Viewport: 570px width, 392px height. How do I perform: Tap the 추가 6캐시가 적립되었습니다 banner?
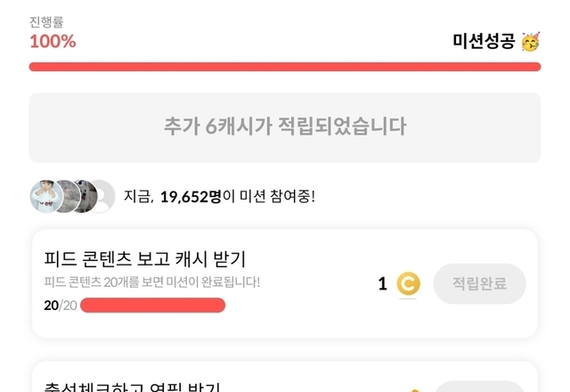285,127
